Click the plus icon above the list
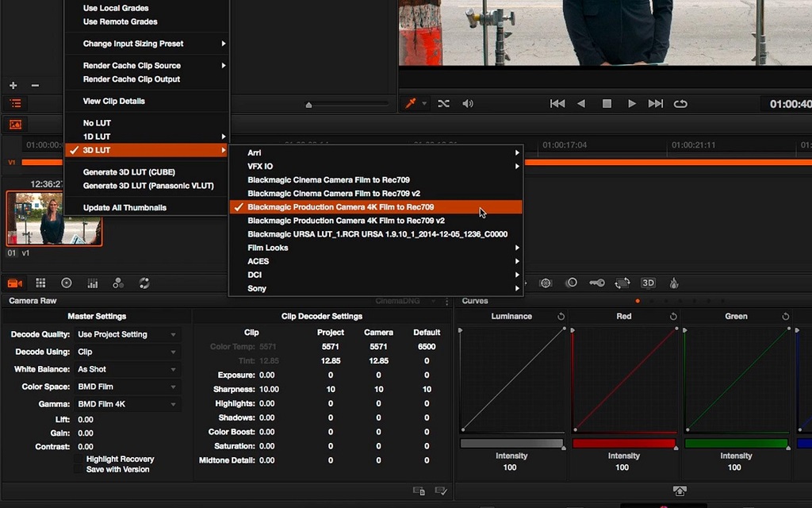 (x=13, y=86)
